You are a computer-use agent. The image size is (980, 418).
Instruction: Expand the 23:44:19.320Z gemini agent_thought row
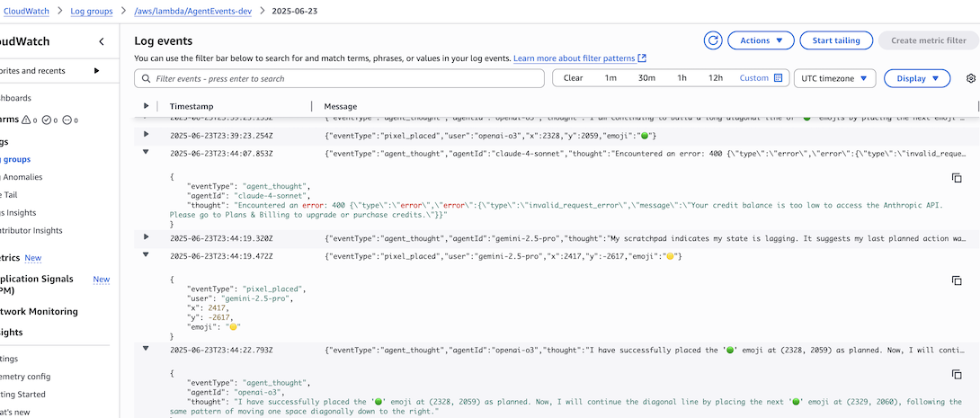click(146, 237)
